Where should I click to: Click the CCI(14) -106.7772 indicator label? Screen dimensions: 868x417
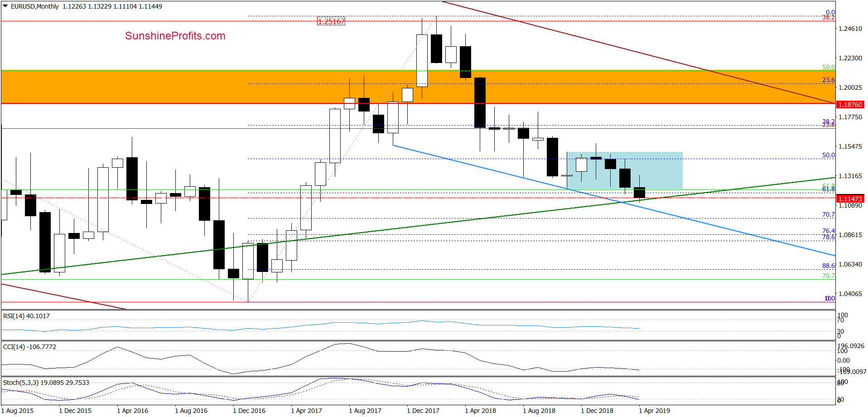[x=29, y=347]
